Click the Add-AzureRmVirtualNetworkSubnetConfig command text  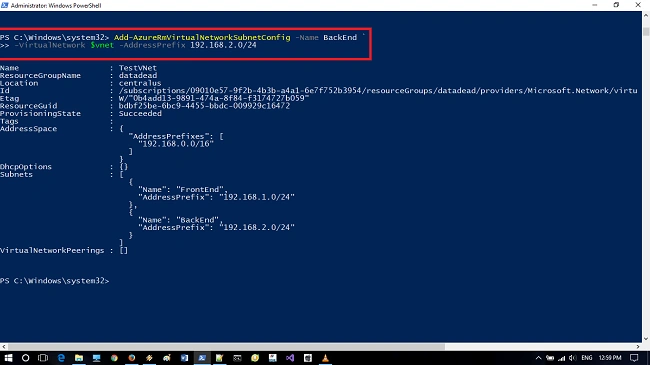(x=202, y=37)
